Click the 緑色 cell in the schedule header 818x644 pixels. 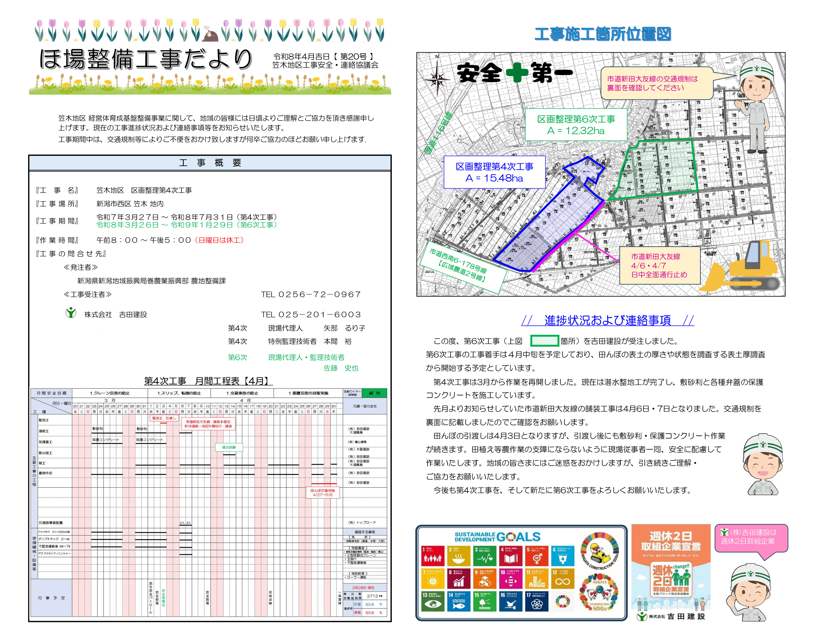(374, 393)
